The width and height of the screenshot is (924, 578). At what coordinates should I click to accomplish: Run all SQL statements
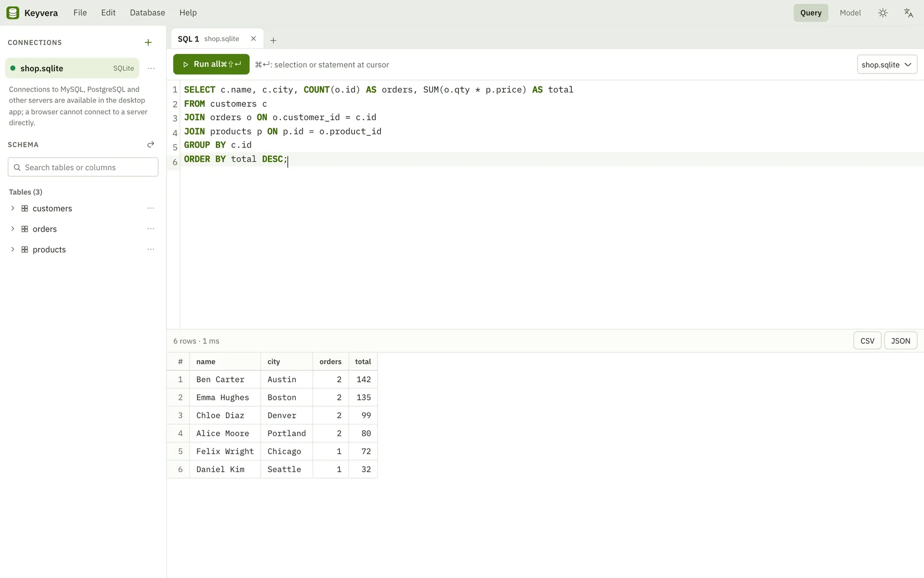[x=211, y=64]
